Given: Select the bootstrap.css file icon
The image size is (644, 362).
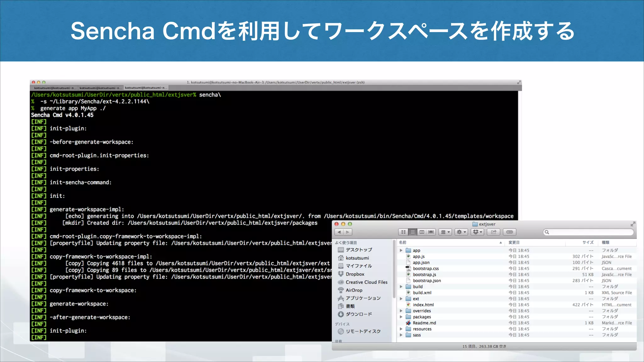Looking at the screenshot, I should 408,268.
